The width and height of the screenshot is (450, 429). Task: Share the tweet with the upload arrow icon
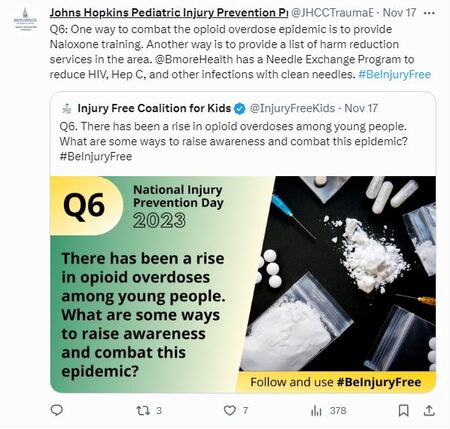pyautogui.click(x=429, y=411)
